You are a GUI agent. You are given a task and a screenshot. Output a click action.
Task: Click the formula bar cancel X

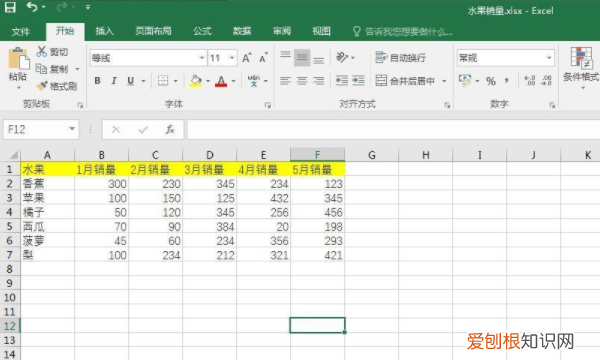pos(116,130)
